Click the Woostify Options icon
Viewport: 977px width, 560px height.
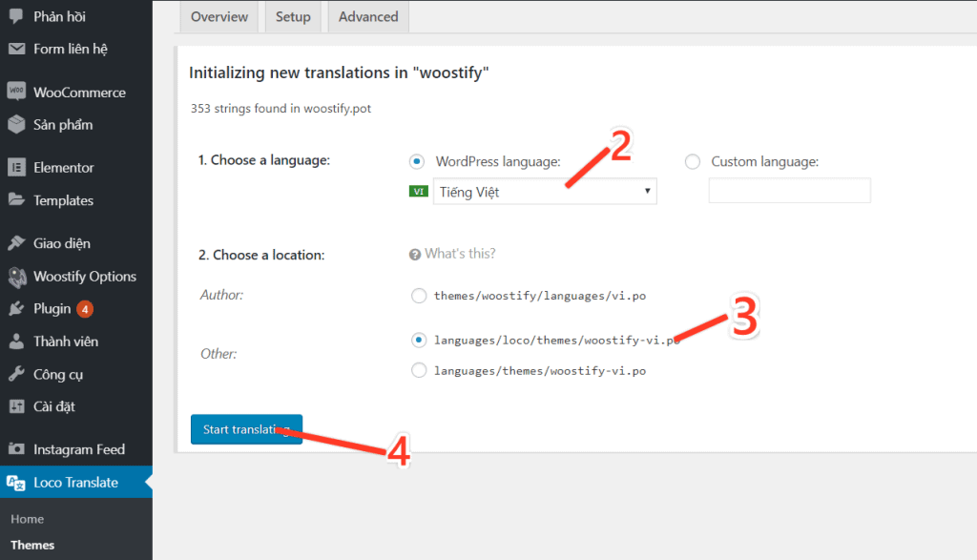17,277
